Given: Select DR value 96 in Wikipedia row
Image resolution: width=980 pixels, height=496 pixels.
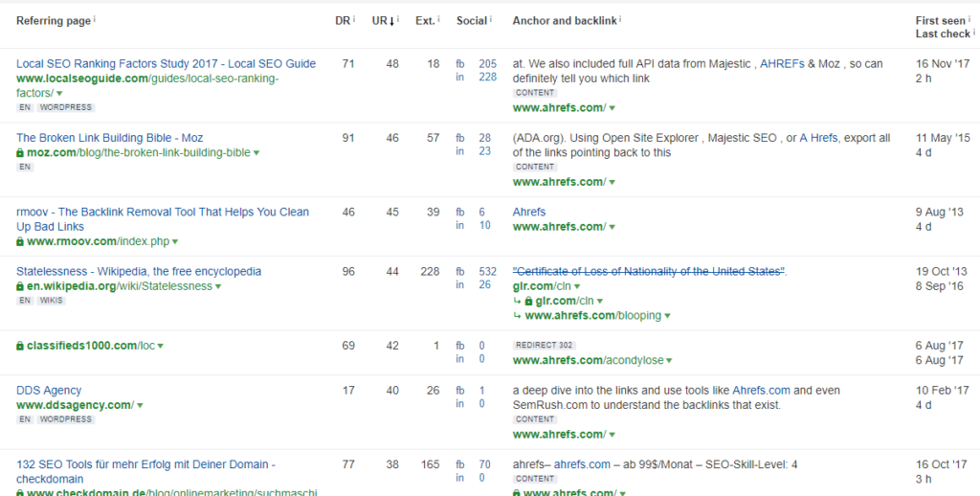Looking at the screenshot, I should click(348, 271).
